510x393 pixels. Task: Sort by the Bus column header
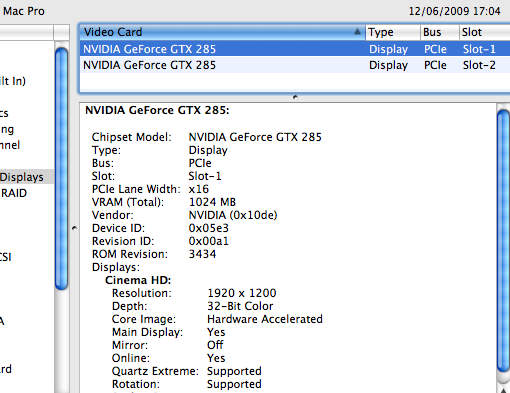pyautogui.click(x=440, y=32)
